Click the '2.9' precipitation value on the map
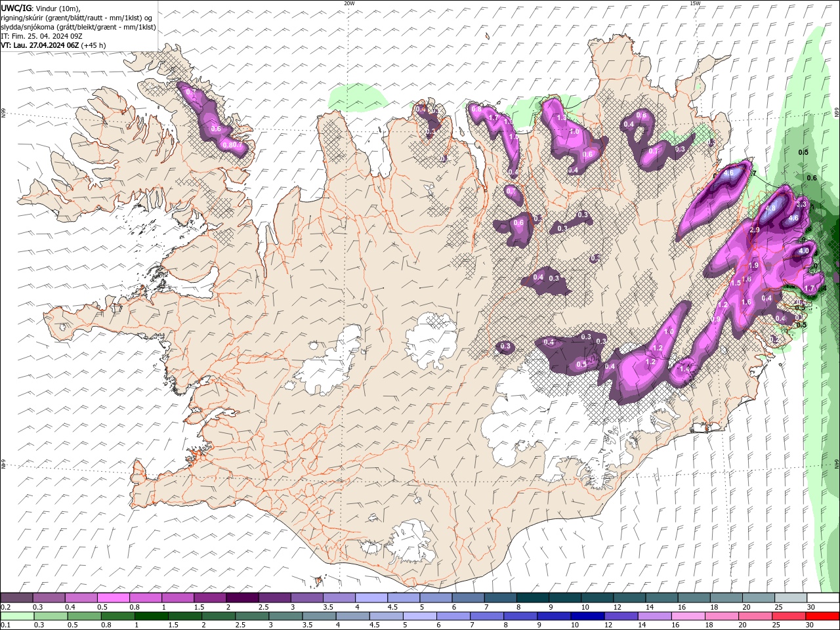The height and width of the screenshot is (630, 840). (x=754, y=230)
